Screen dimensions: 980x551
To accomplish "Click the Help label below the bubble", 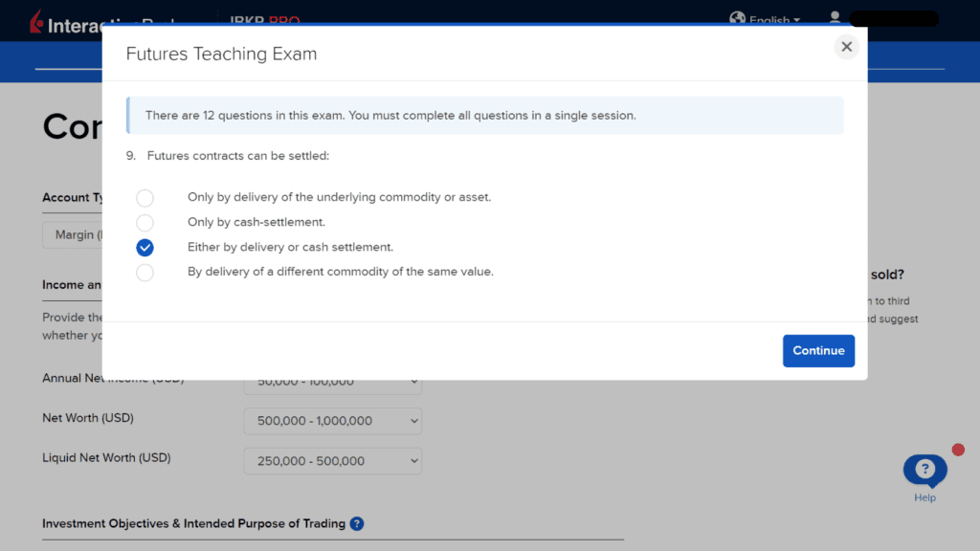I will point(924,498).
